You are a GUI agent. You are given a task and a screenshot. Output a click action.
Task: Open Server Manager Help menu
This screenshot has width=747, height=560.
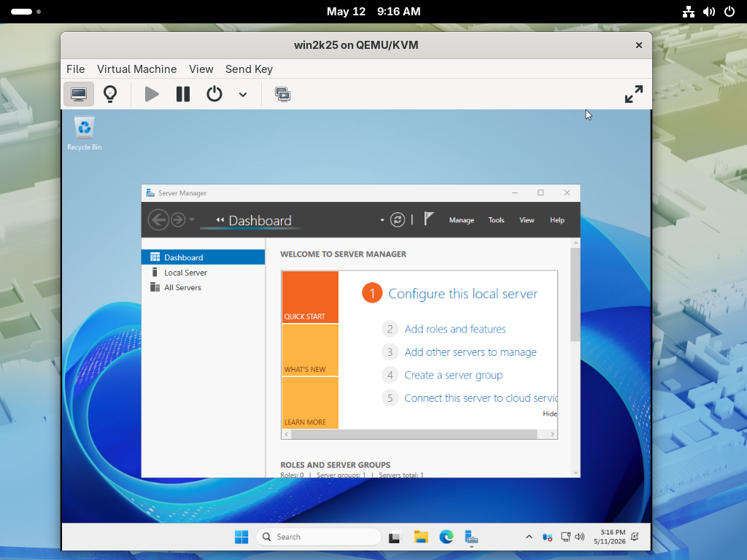tap(557, 220)
